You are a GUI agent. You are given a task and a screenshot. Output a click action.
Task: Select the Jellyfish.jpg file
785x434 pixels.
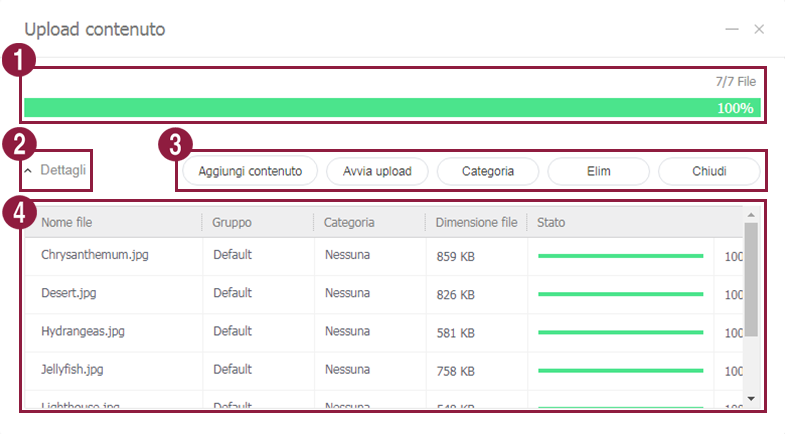click(x=72, y=370)
